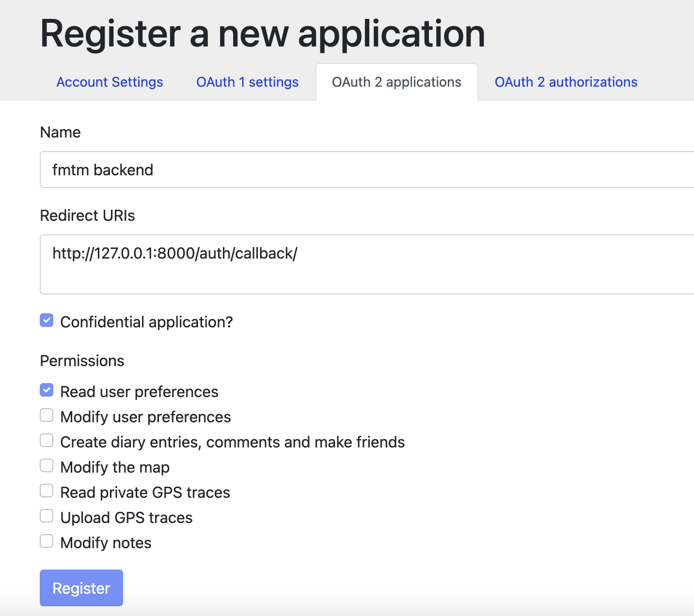Screen dimensions: 694x616
Task: Click the Register button
Action: [x=81, y=588]
